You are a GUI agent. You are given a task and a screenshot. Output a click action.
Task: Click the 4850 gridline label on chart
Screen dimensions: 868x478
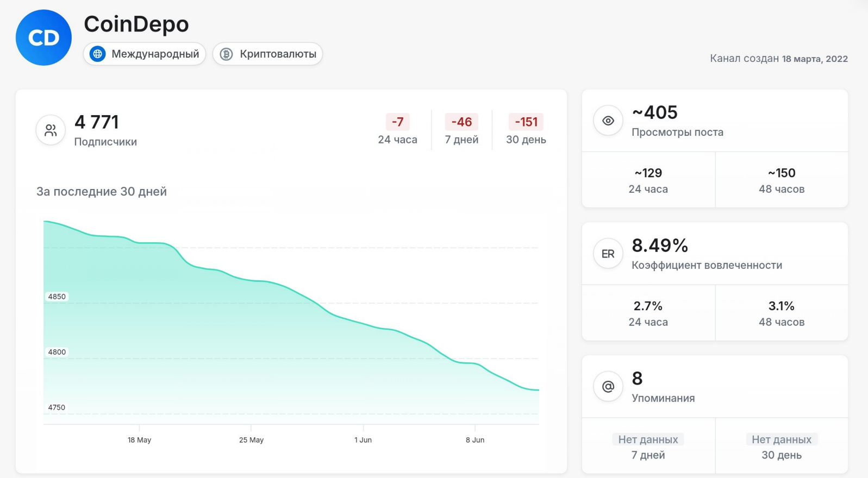pos(57,297)
